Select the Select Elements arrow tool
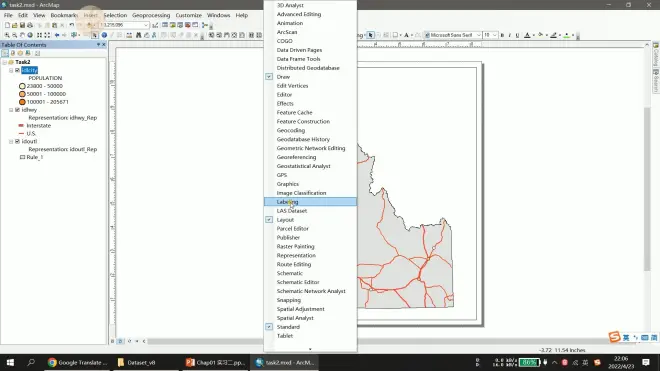Screen dimensions: 660x371 95,35
